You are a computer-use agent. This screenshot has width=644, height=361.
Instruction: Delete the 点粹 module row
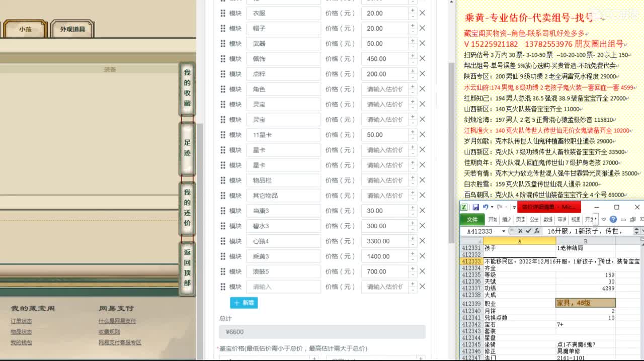[422, 74]
